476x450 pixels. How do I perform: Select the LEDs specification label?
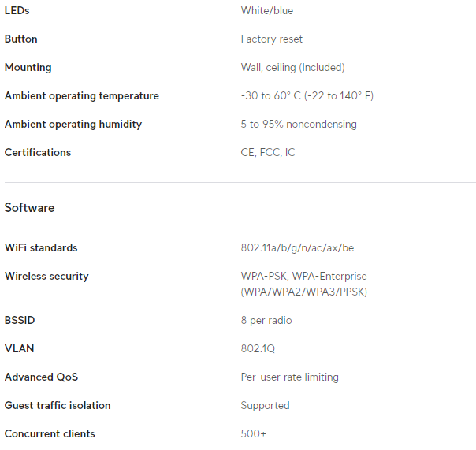pyautogui.click(x=17, y=11)
